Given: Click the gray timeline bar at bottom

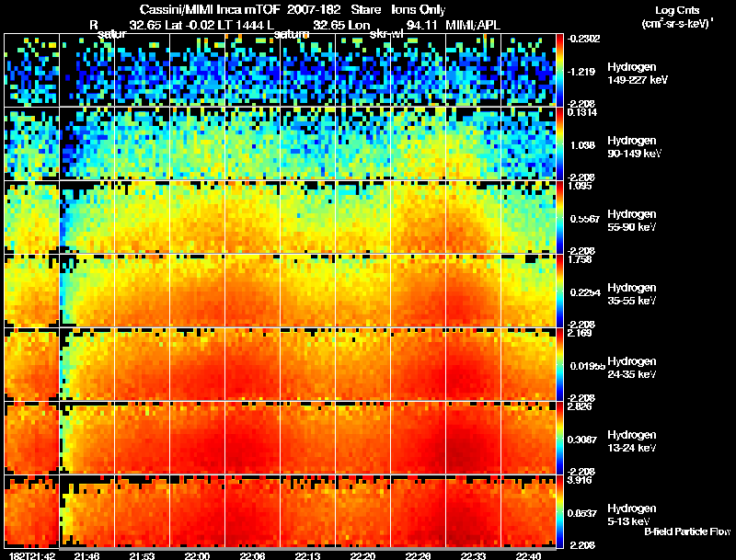Looking at the screenshot, I should pyautogui.click(x=308, y=549).
